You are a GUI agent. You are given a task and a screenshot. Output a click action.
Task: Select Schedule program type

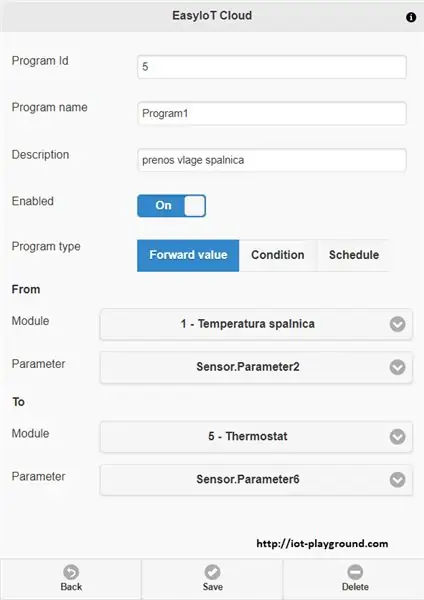pyautogui.click(x=354, y=255)
